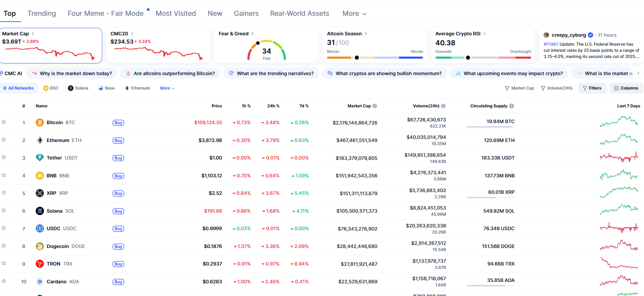644x296 pixels.
Task: Open Fear & Greed details chevron
Action: click(253, 34)
